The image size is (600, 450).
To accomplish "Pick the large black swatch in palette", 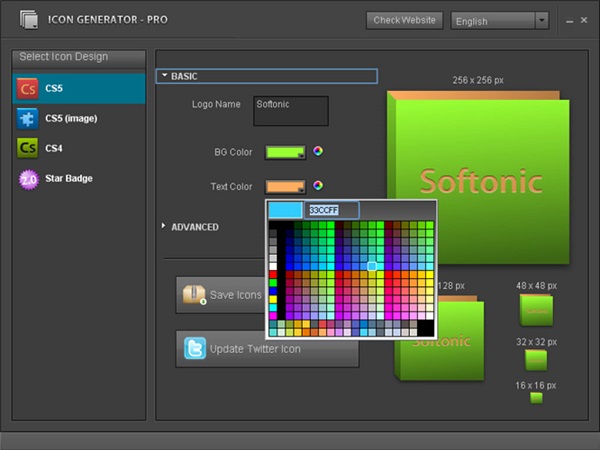I will (x=426, y=328).
